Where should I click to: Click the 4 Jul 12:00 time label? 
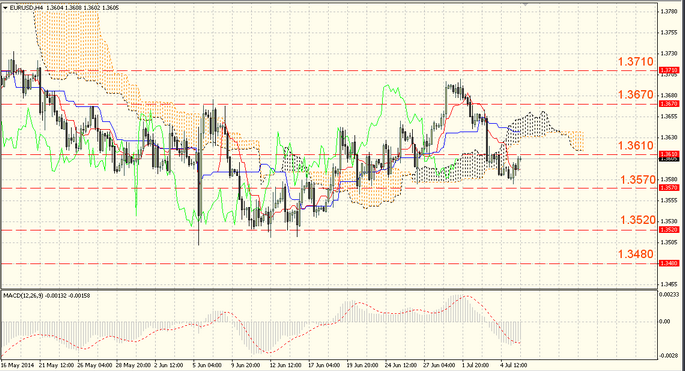515,365
